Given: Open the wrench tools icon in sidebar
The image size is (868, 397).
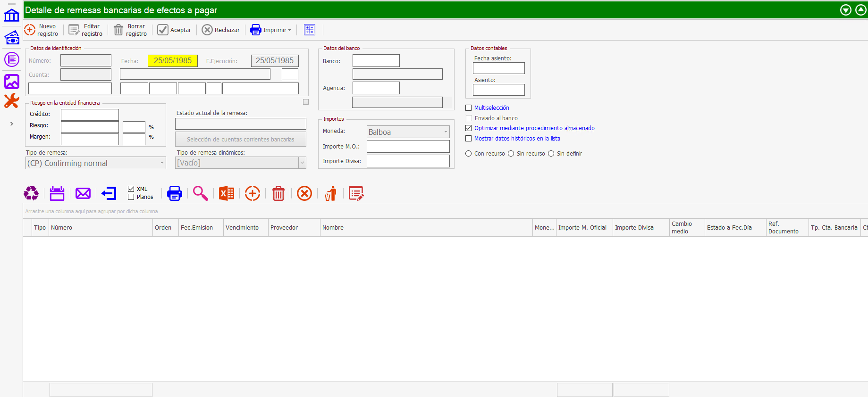Looking at the screenshot, I should [11, 100].
